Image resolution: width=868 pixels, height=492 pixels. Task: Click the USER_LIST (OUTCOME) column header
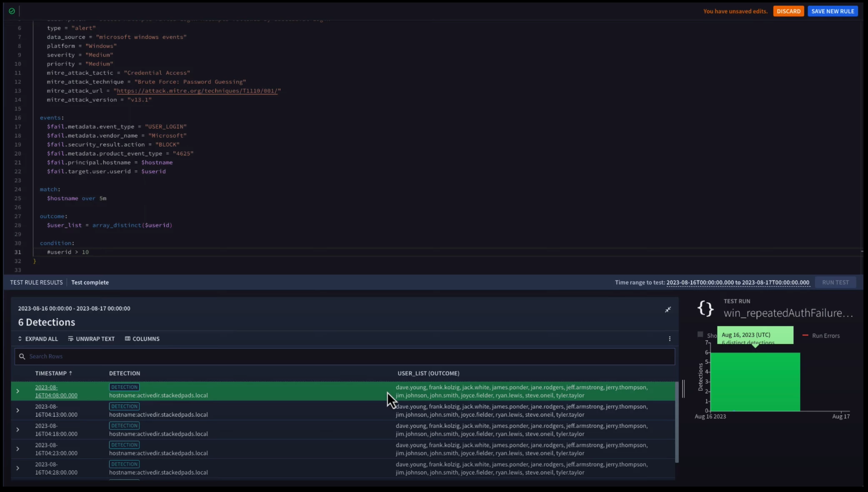click(428, 373)
